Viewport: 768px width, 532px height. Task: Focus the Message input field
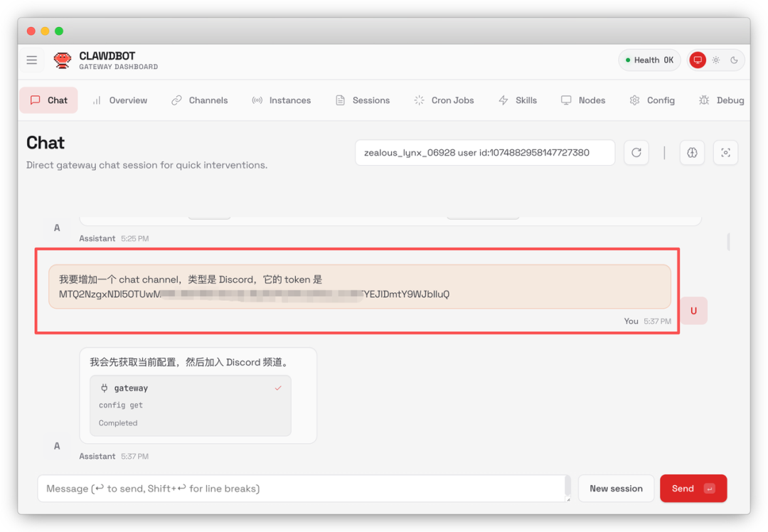pos(302,489)
